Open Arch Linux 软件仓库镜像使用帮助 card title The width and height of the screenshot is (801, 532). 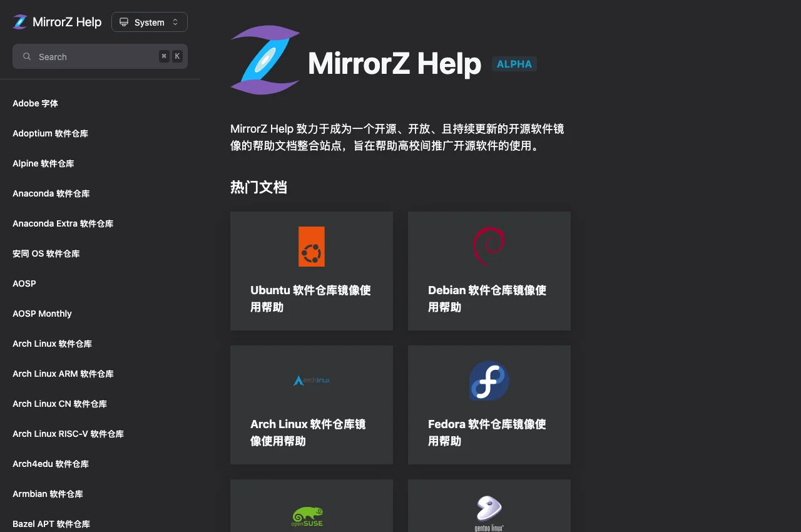[308, 432]
